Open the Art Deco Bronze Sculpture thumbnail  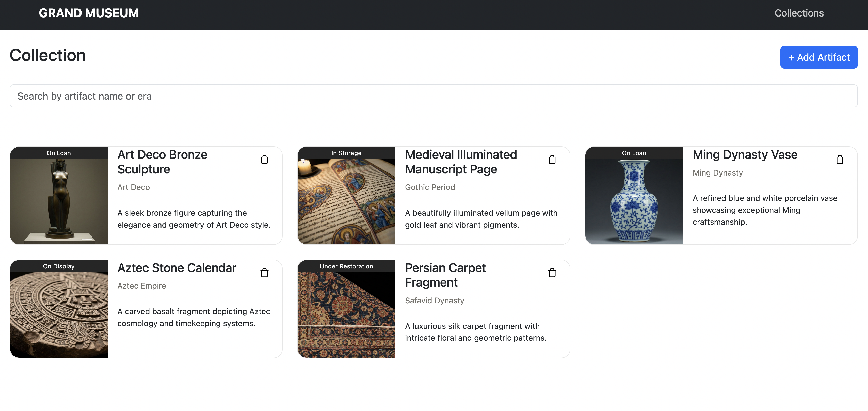pyautogui.click(x=59, y=201)
